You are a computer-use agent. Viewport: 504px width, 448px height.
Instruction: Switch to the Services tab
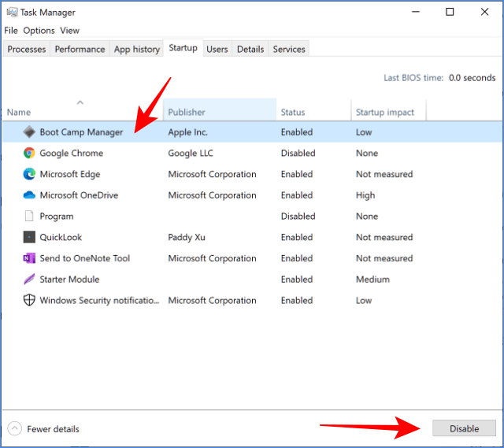[289, 49]
